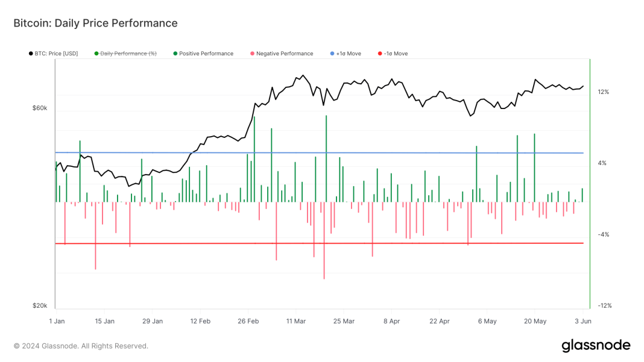The image size is (644, 362).
Task: Click the green Positive Performance legend dot
Action: point(175,53)
